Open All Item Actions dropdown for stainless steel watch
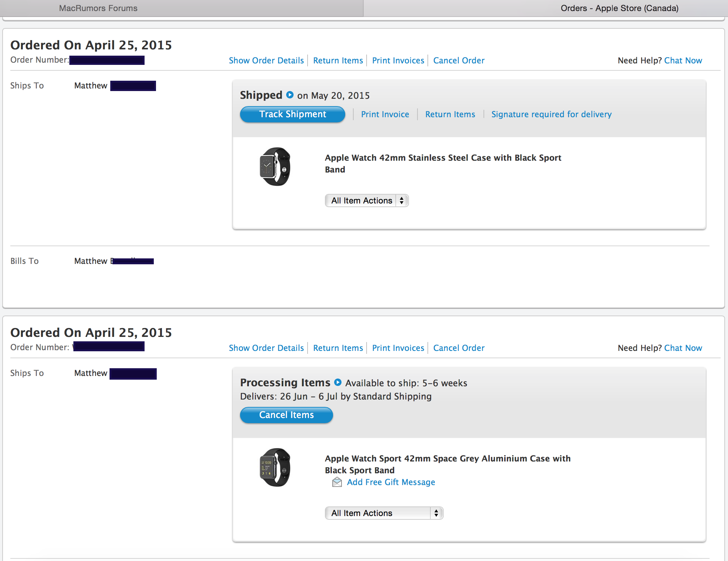 [x=367, y=201]
